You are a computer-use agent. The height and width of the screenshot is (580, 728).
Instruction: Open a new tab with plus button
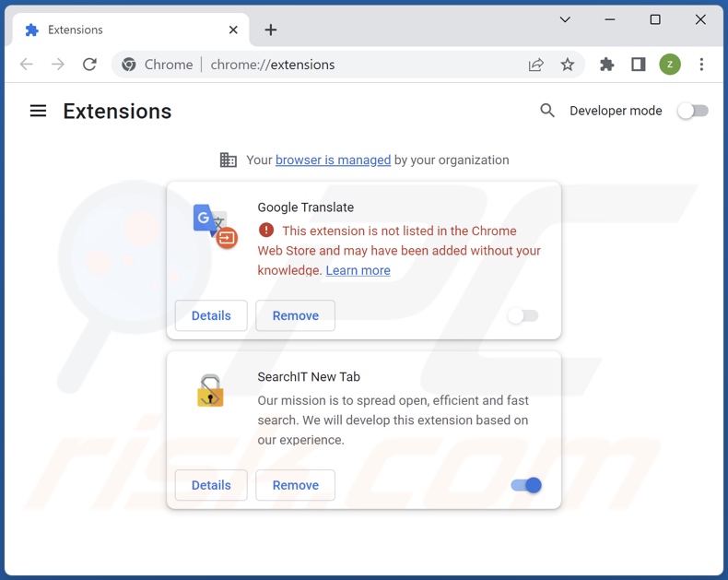[270, 30]
